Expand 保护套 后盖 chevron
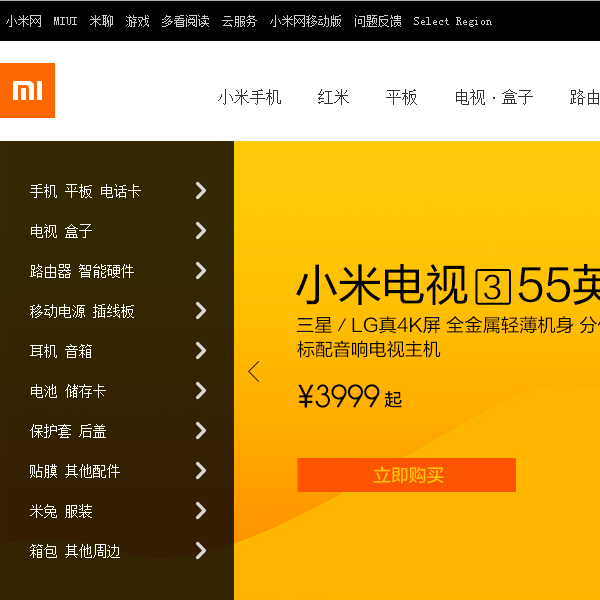The width and height of the screenshot is (600, 600). click(x=201, y=430)
